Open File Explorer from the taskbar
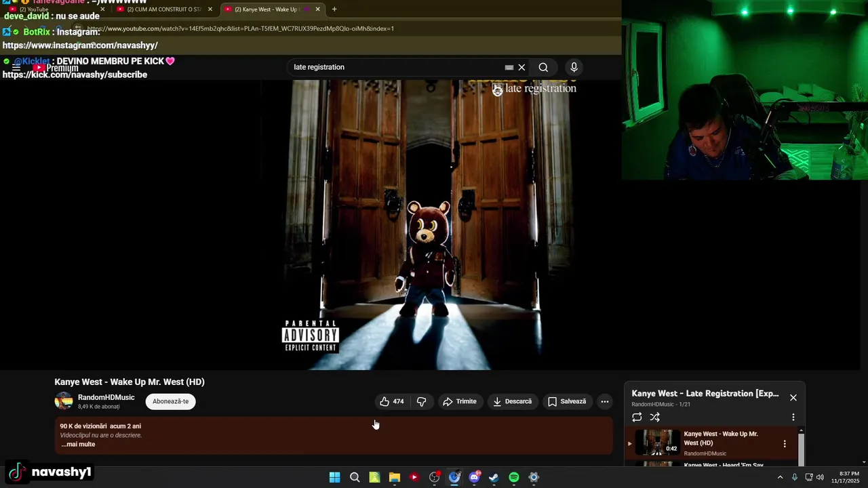The width and height of the screenshot is (868, 488). click(395, 477)
